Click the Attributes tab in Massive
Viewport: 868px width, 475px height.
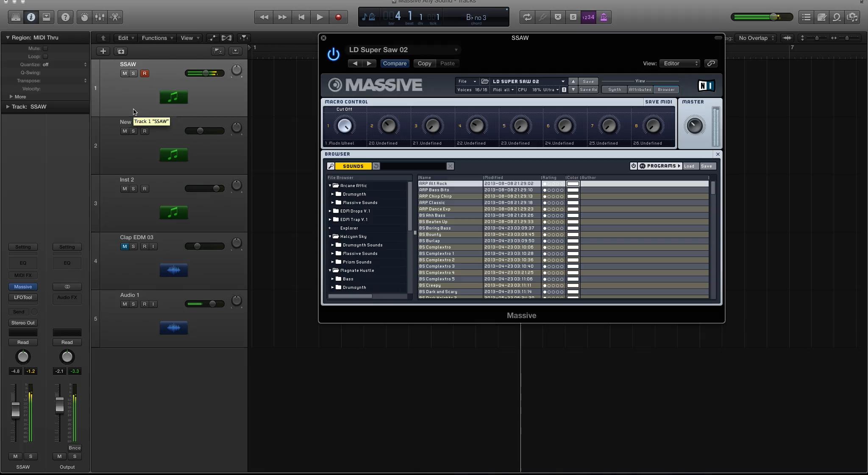(x=640, y=89)
